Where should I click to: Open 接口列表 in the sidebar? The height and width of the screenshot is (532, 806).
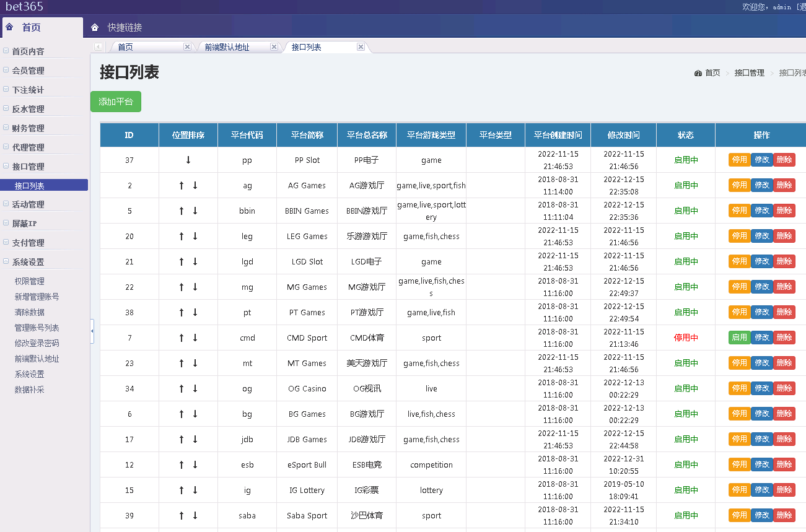45,185
